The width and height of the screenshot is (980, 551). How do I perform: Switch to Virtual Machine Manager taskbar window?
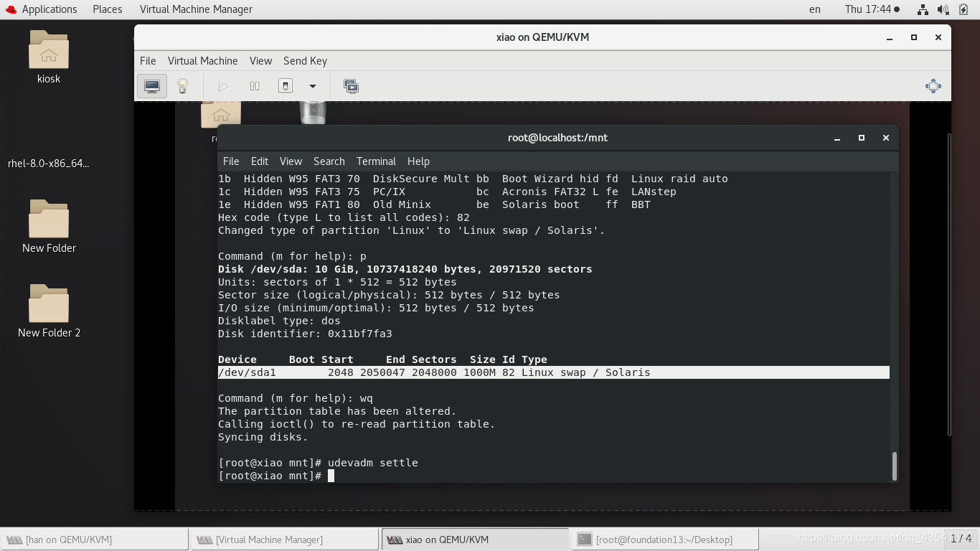pos(283,540)
